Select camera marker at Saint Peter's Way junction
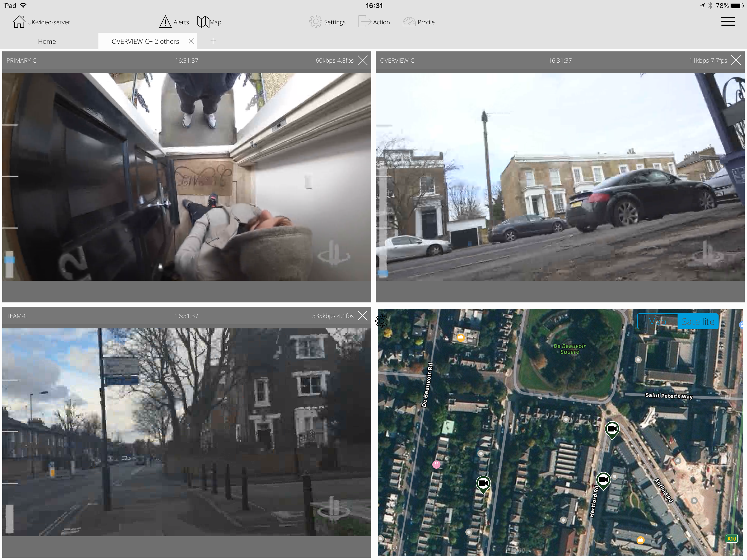 pos(612,430)
